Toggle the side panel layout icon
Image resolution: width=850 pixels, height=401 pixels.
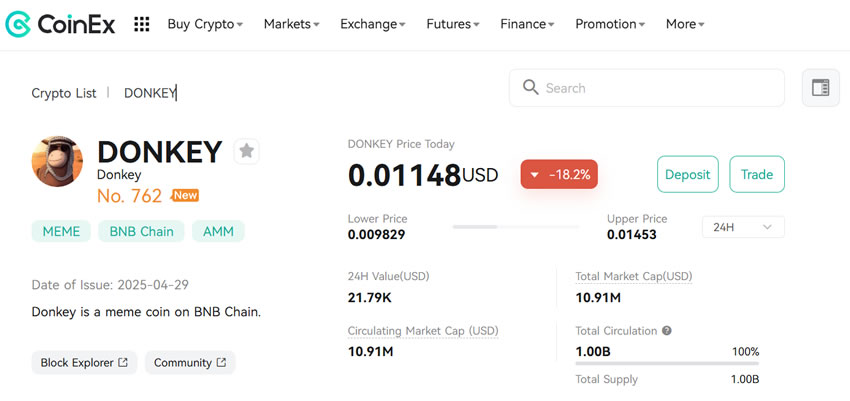[x=820, y=88]
